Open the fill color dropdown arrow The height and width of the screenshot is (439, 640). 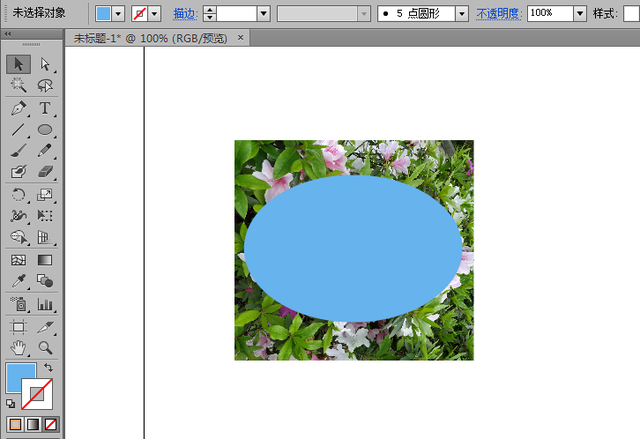[118, 14]
